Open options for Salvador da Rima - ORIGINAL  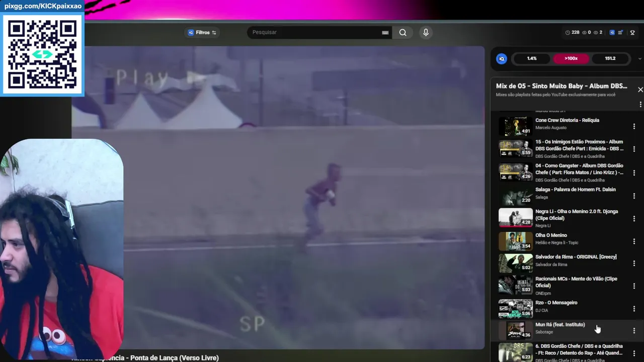click(x=634, y=263)
